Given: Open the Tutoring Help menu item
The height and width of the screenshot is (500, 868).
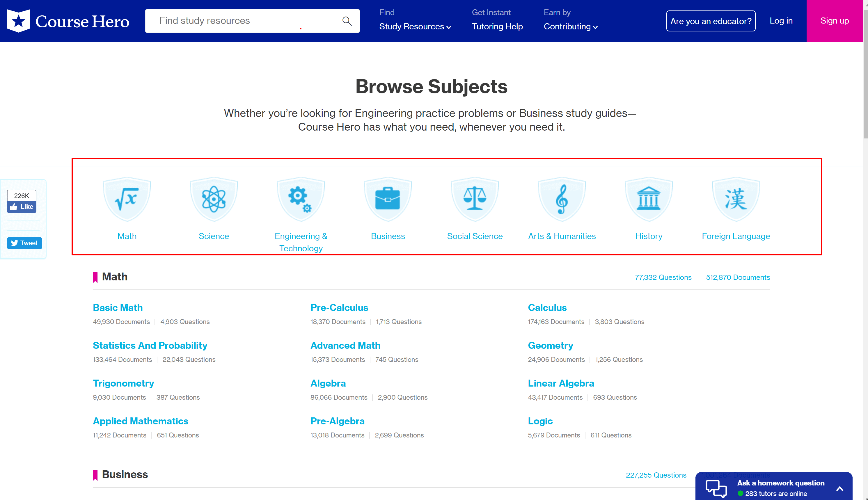Looking at the screenshot, I should pos(497,27).
